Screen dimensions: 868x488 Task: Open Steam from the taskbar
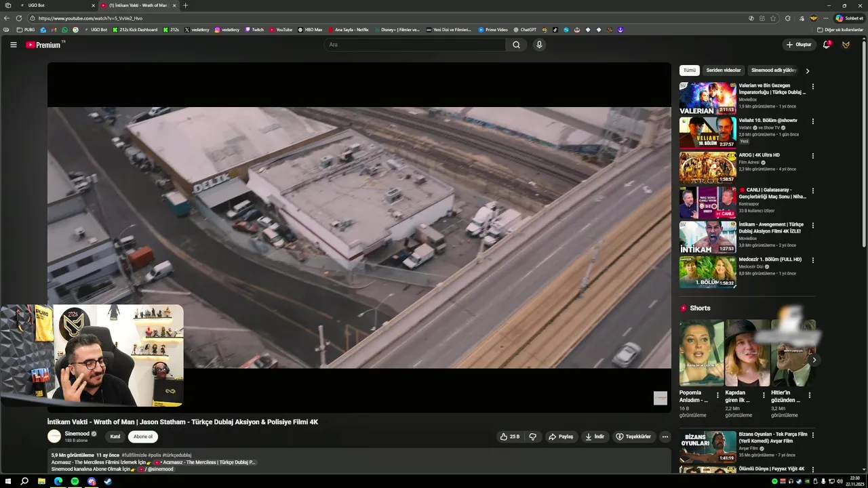[x=108, y=481]
